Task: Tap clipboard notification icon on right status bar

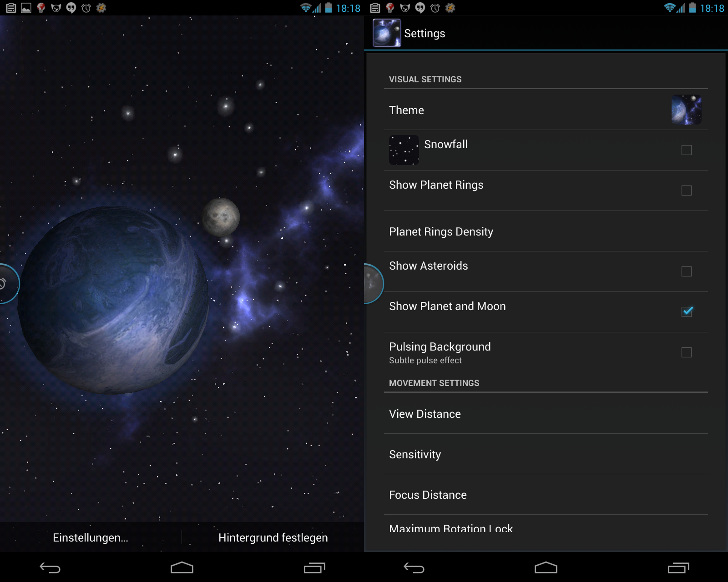Action: (x=375, y=8)
